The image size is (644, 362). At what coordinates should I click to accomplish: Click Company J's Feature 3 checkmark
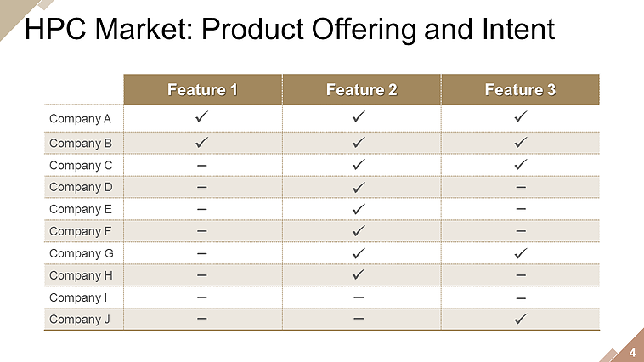(520, 319)
